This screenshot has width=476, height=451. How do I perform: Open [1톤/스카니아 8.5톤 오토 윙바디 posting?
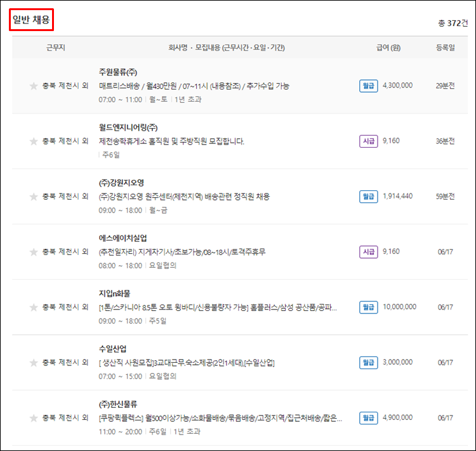[218, 308]
